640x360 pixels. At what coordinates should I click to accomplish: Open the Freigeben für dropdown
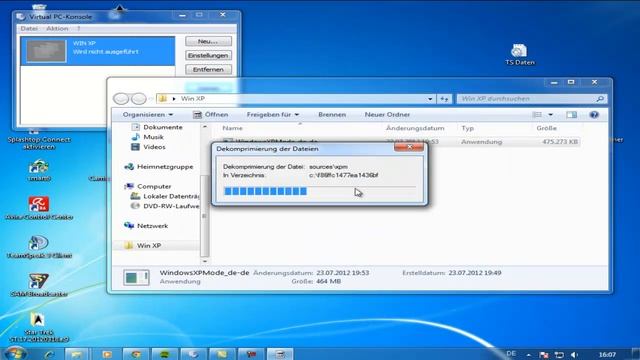tap(273, 115)
